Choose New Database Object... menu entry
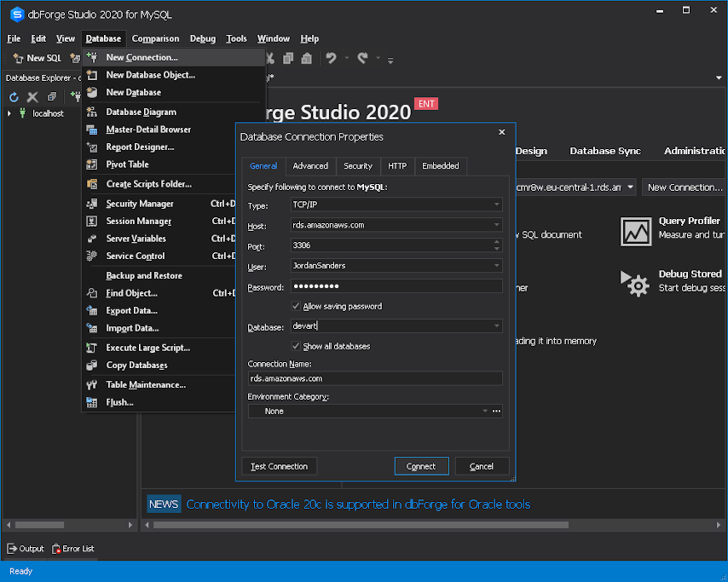This screenshot has height=582, width=728. click(x=174, y=75)
